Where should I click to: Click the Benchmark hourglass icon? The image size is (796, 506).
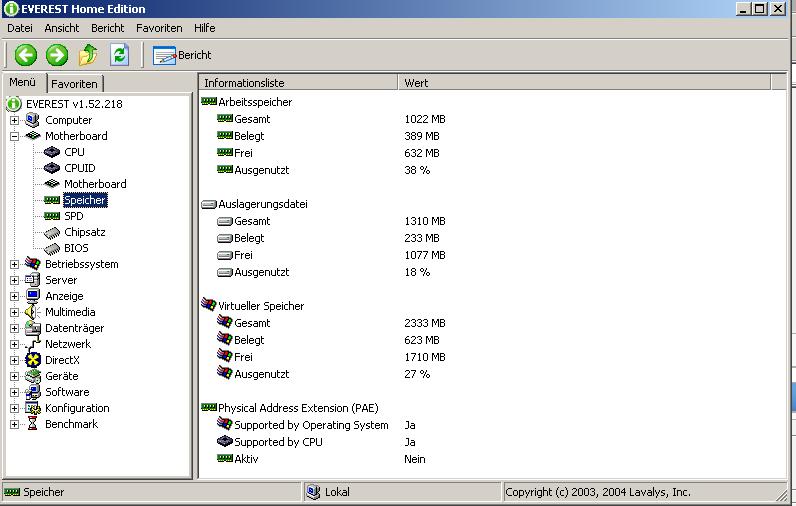(x=32, y=424)
